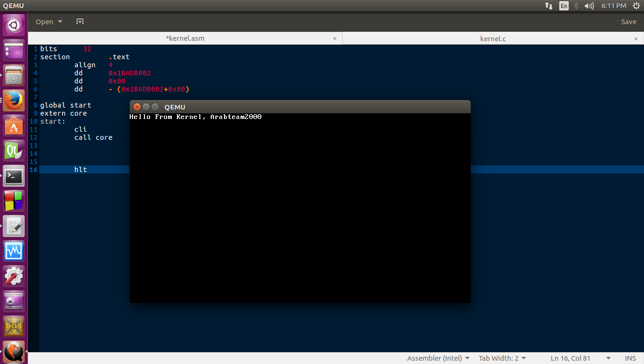Create a new document in gedit toolbar
644x364 pixels.
80,22
